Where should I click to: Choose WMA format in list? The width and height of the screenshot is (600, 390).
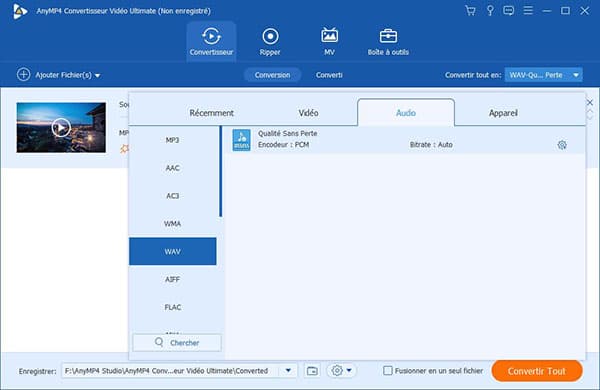tap(173, 224)
